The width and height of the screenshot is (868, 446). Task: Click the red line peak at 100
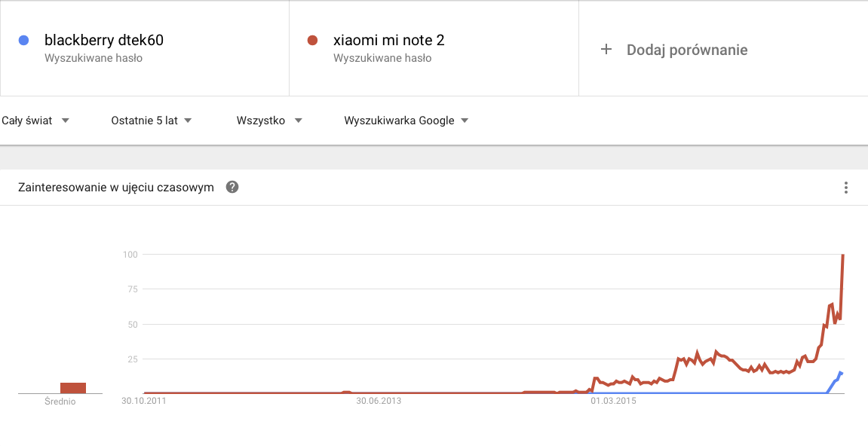tap(842, 255)
